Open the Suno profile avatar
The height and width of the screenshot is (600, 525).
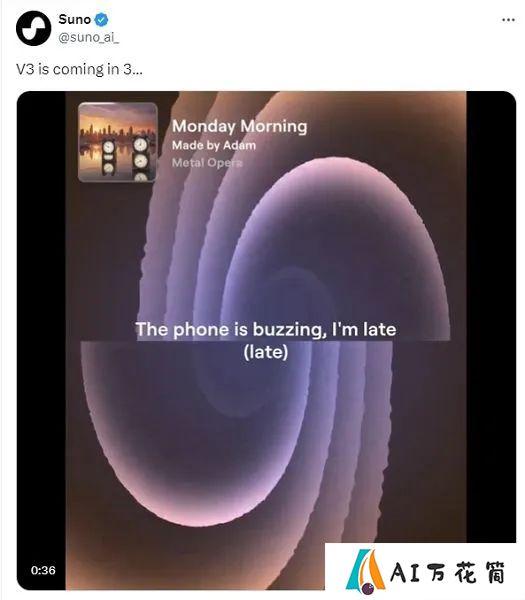[33, 28]
